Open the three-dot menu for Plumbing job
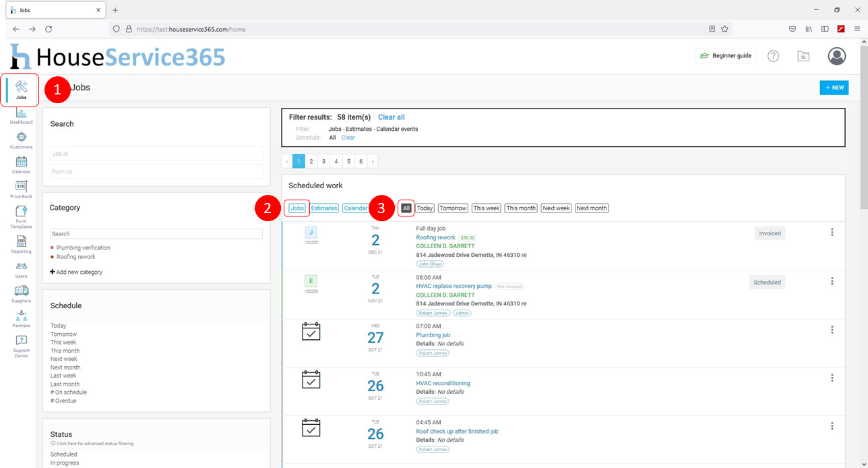The width and height of the screenshot is (868, 468). coord(832,330)
